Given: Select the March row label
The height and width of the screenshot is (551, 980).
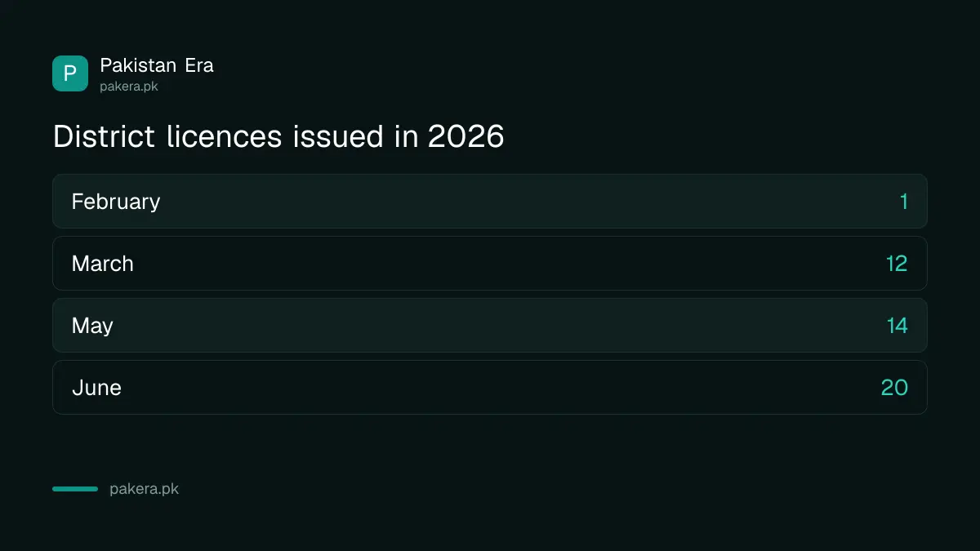Looking at the screenshot, I should pos(103,264).
